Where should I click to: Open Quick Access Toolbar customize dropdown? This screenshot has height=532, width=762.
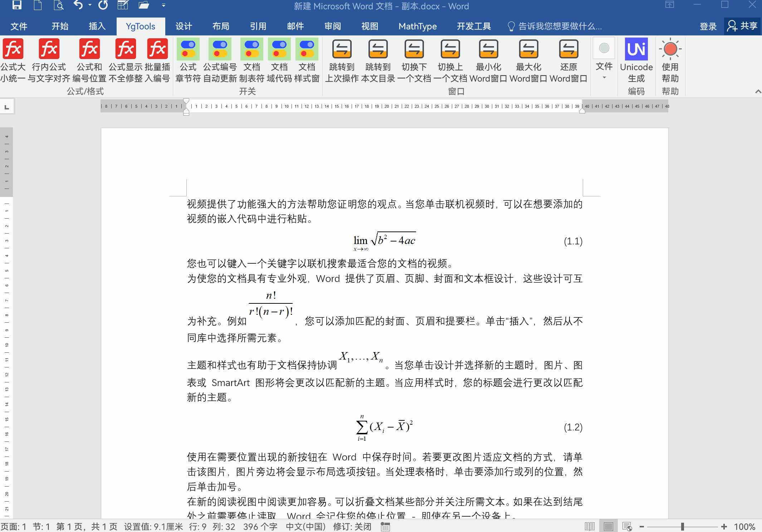163,5
